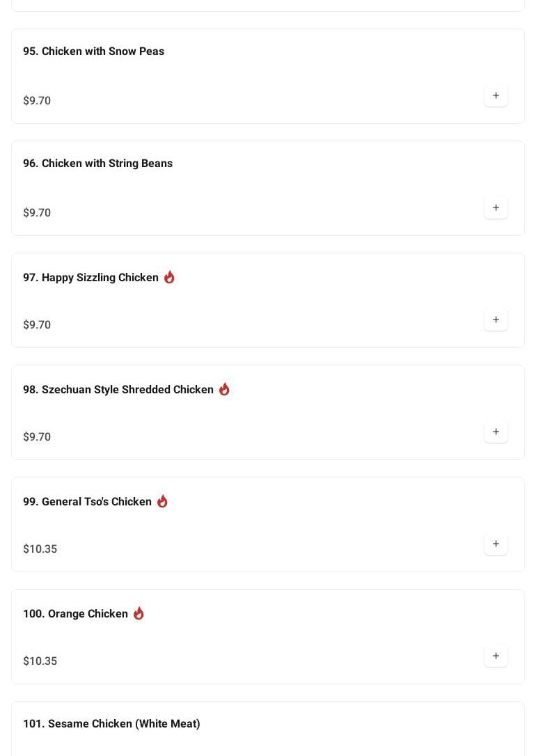The width and height of the screenshot is (536, 756).
Task: Add Orange Chicken with the plus button
Action: [x=496, y=656]
